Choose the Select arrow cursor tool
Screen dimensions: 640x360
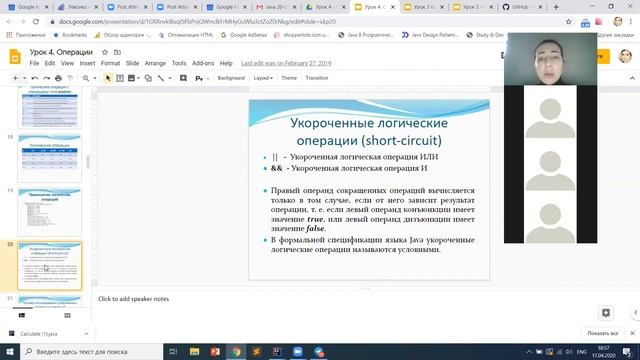108,78
